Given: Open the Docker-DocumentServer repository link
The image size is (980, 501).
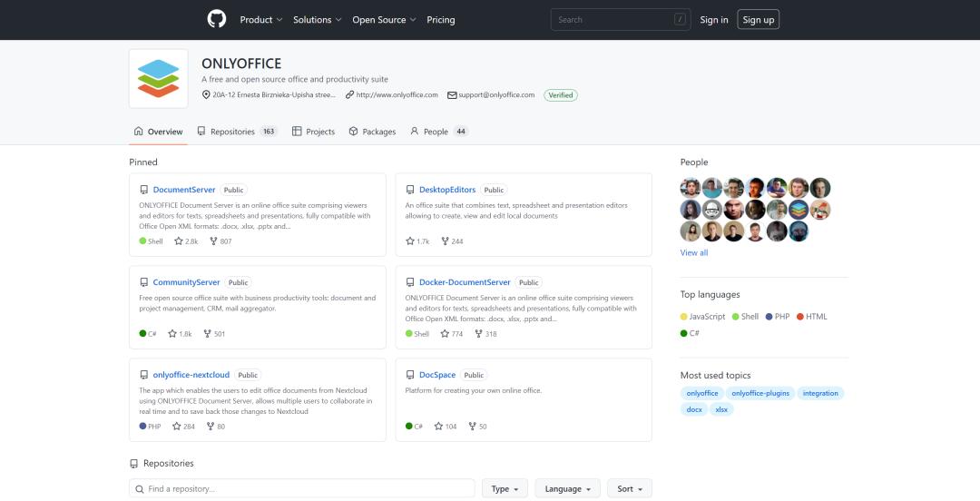Looking at the screenshot, I should 465,282.
